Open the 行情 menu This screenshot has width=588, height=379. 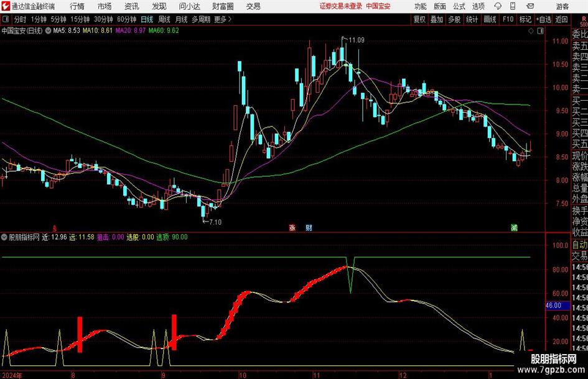tap(77, 6)
